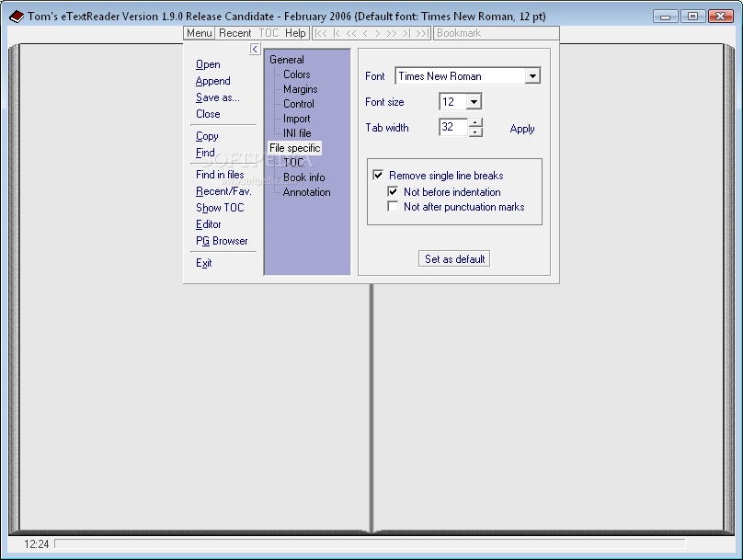Go to chapter end with >| button
The image size is (743, 560).
click(406, 33)
